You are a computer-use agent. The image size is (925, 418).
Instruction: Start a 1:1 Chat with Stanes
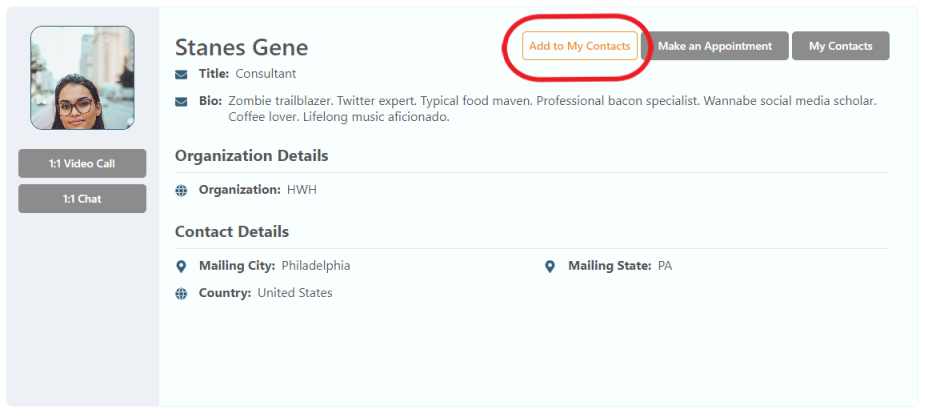(82, 199)
